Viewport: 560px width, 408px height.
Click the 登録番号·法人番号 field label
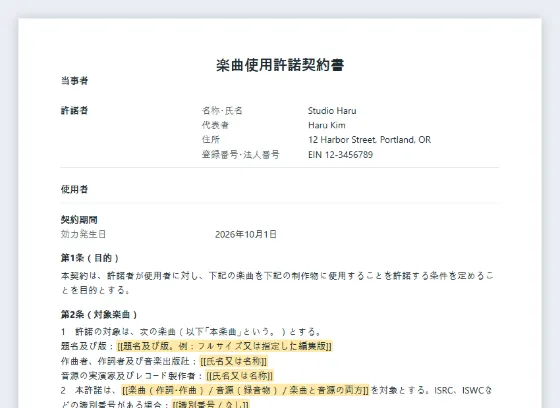(241, 154)
